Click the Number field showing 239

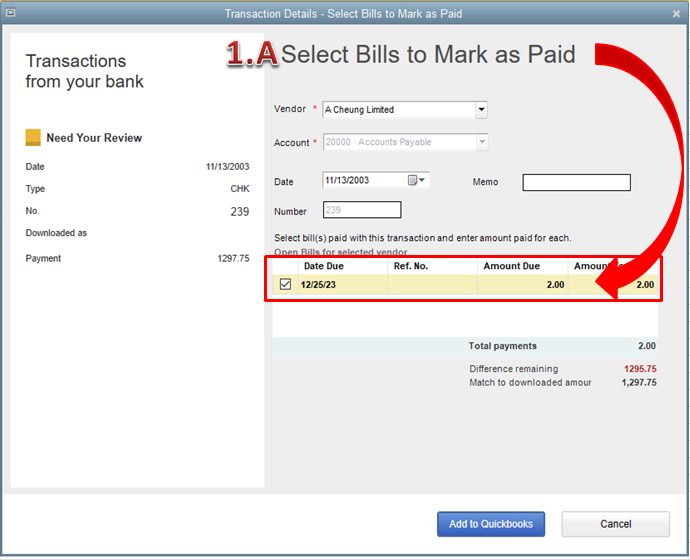362,210
